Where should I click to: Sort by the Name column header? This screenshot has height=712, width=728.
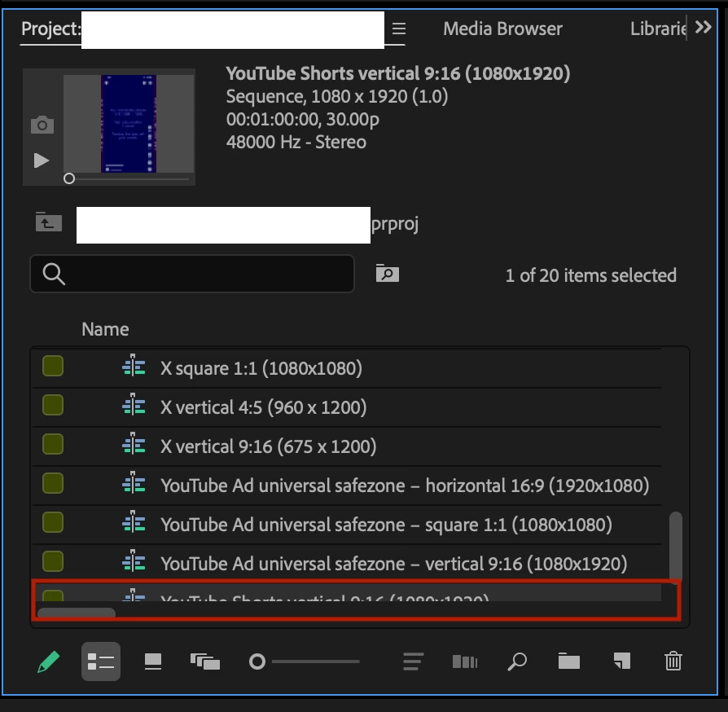click(105, 329)
